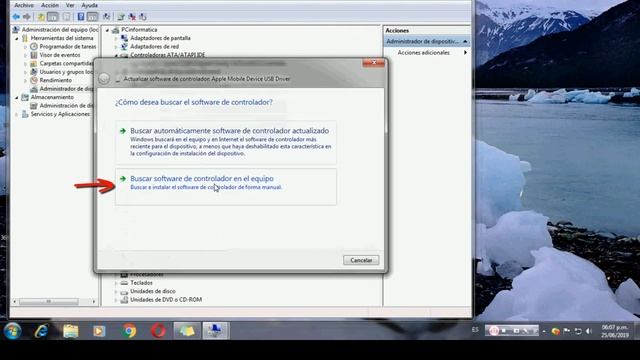Select Herramientas del sistema in the left tree
The image size is (640, 360).
point(62,38)
